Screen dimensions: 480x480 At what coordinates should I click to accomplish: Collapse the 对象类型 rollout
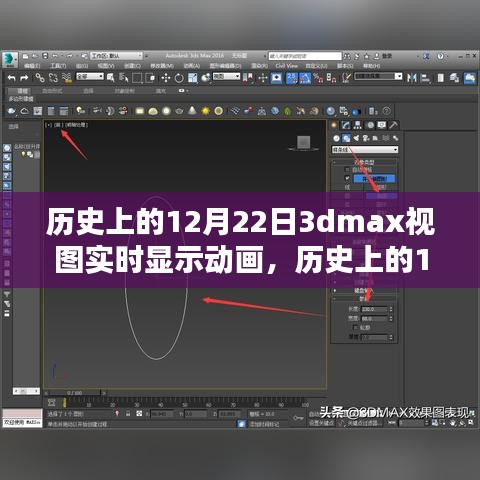pos(364,162)
